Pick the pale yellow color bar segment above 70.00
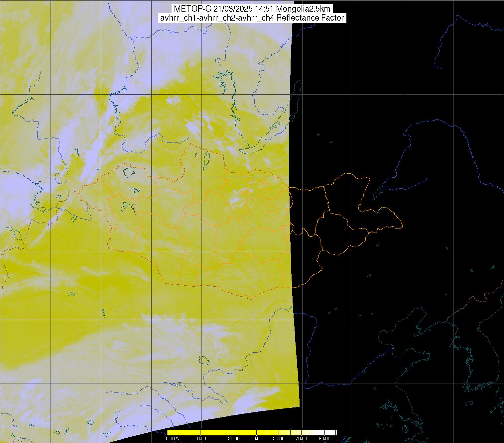The width and height of the screenshot is (504, 443). pos(307,432)
